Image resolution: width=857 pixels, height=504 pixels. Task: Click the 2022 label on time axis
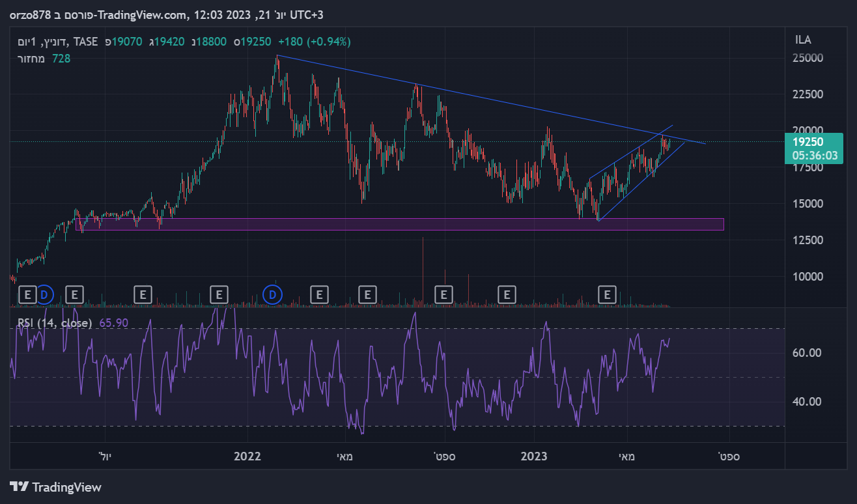pyautogui.click(x=247, y=456)
